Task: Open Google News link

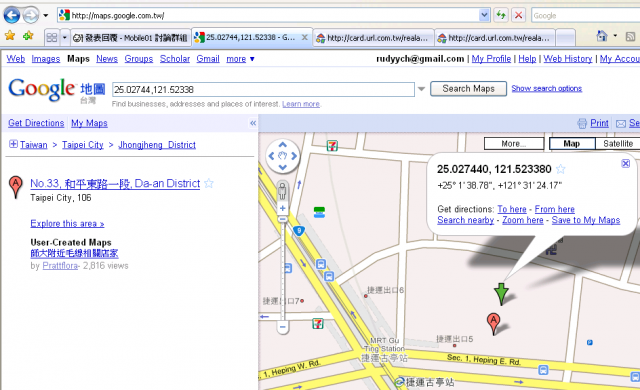Action: [107, 59]
